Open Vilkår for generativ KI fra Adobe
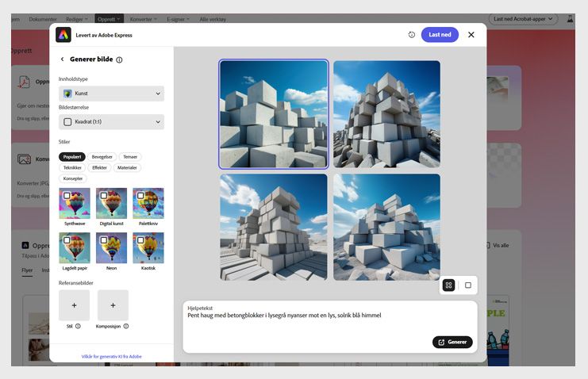Screen dimensions: 588x379 (111, 357)
